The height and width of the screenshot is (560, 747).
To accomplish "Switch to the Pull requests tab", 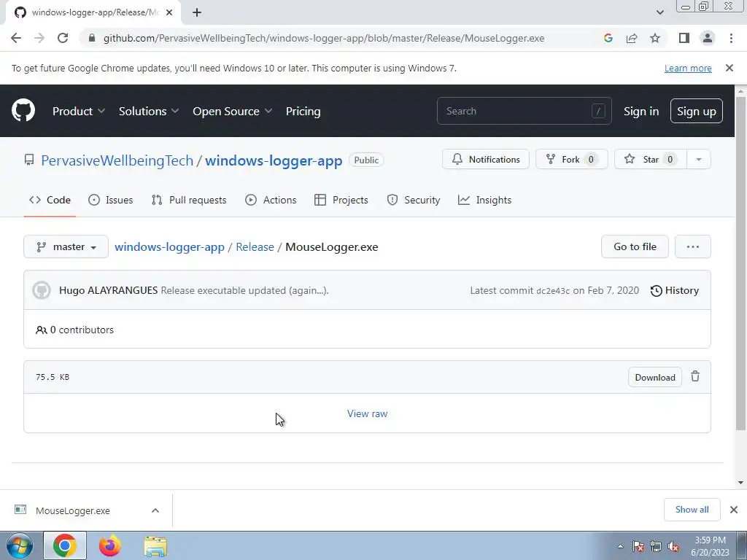I will click(x=189, y=200).
